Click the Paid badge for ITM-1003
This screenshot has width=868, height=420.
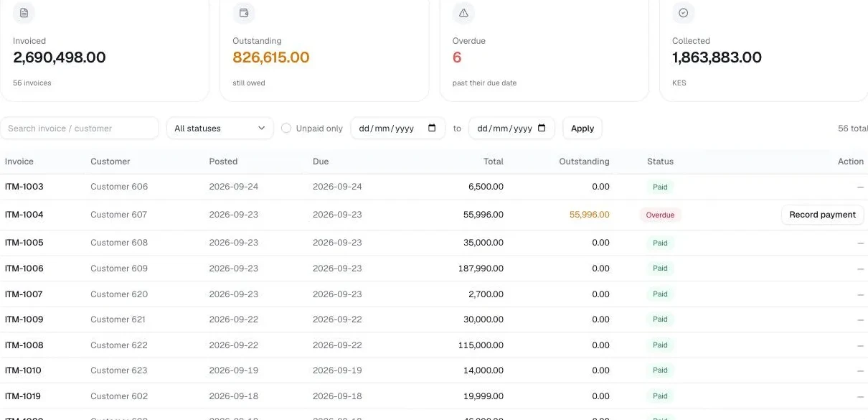pyautogui.click(x=660, y=187)
